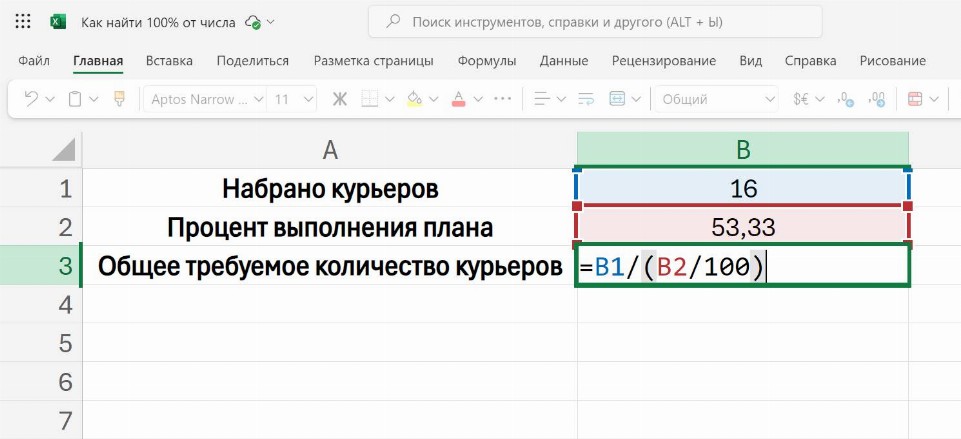Expand the currency format dropdown arrow
This screenshot has width=961, height=439.
820,99
